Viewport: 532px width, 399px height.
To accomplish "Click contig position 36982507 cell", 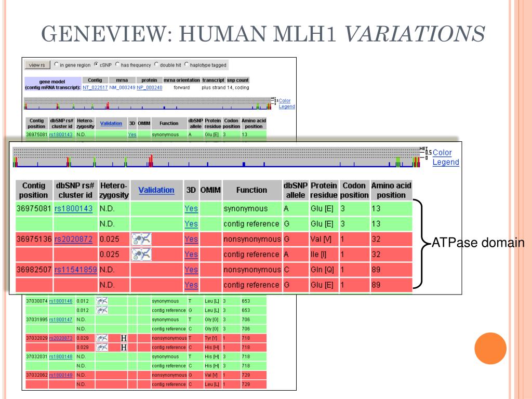I will (34, 270).
